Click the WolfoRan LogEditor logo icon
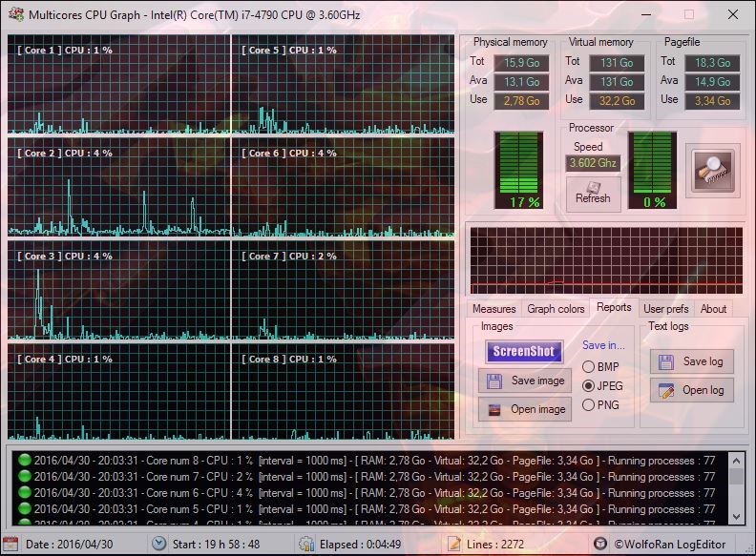The height and width of the screenshot is (556, 756). click(x=600, y=544)
